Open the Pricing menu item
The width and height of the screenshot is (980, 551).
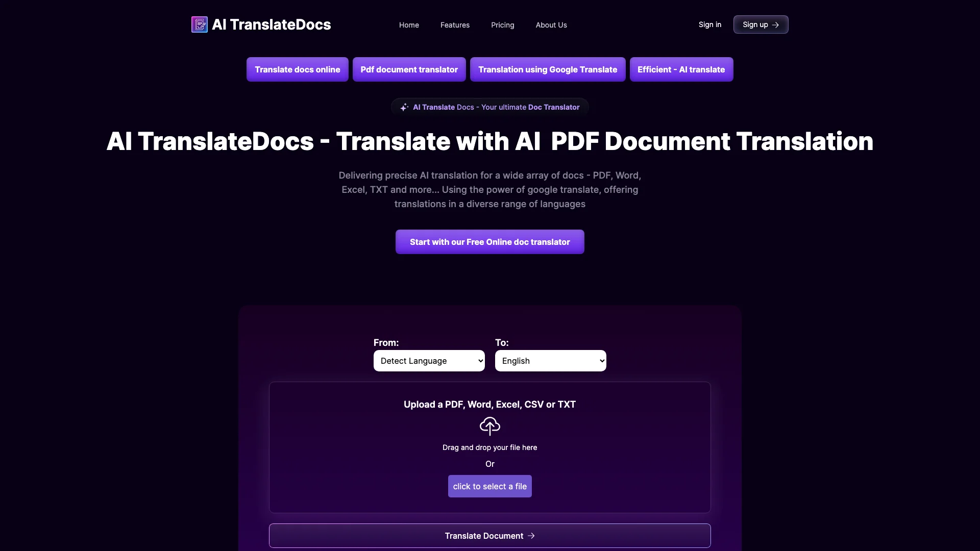pos(503,24)
